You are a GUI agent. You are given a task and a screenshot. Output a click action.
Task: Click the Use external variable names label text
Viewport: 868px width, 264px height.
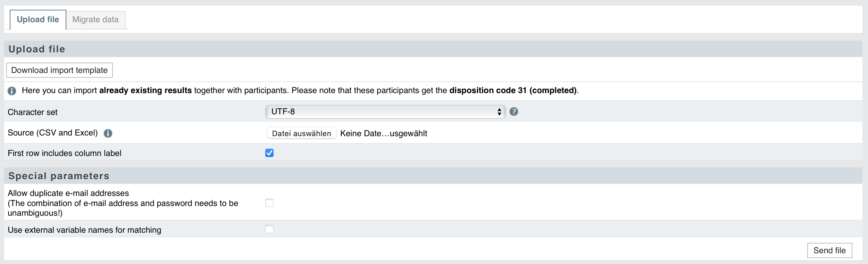tap(84, 230)
